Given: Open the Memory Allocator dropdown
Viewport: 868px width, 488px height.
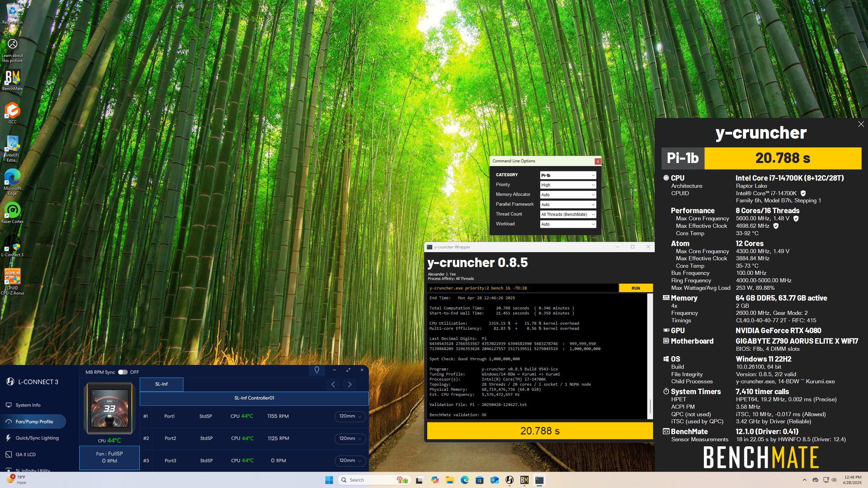Looking at the screenshot, I should click(568, 195).
